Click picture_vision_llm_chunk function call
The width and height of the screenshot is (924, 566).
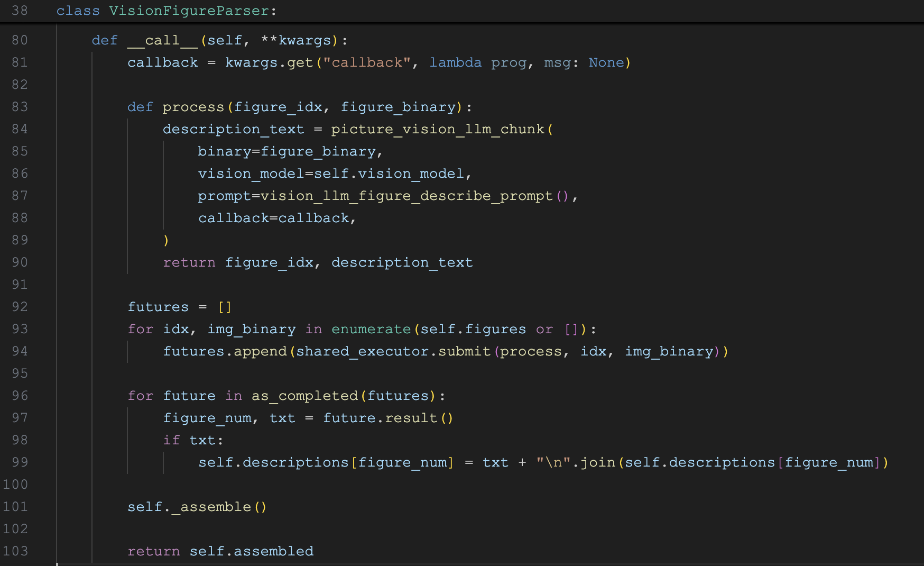438,129
